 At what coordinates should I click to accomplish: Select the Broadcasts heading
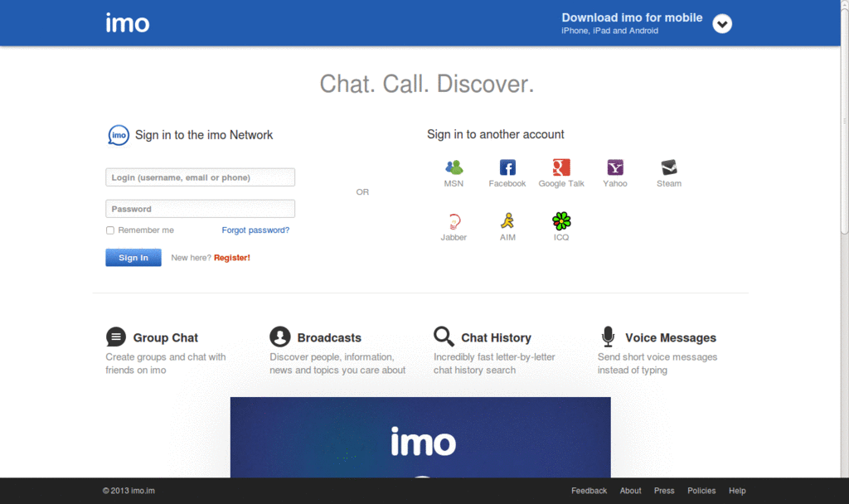(x=329, y=338)
